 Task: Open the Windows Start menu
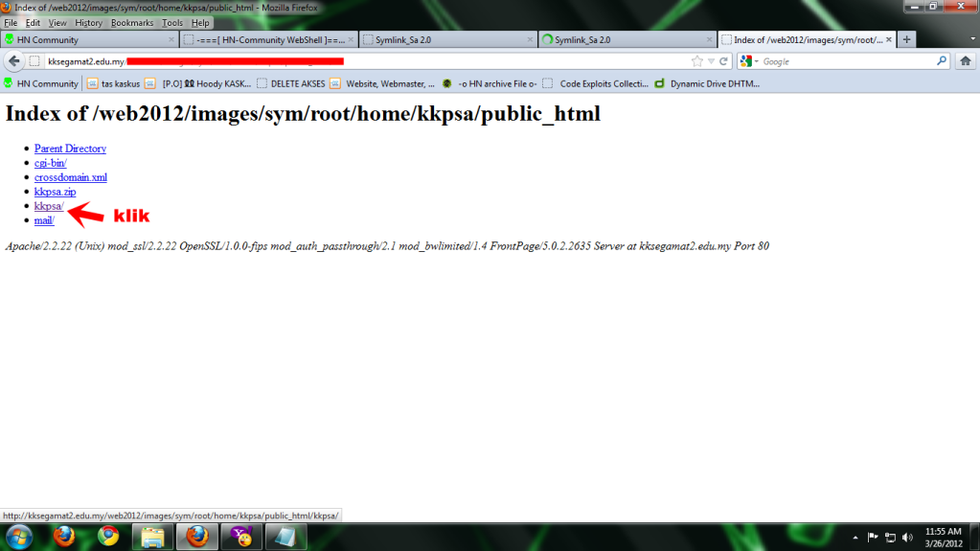pyautogui.click(x=19, y=536)
